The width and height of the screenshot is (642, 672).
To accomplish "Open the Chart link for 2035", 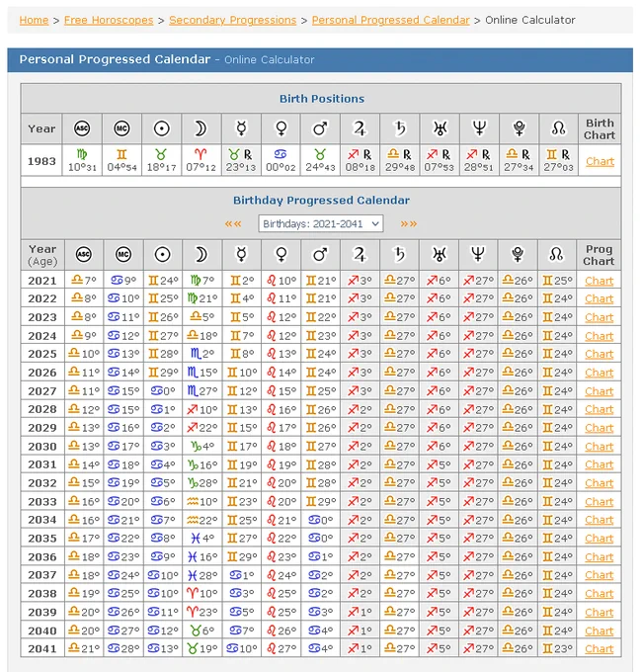I will [600, 539].
